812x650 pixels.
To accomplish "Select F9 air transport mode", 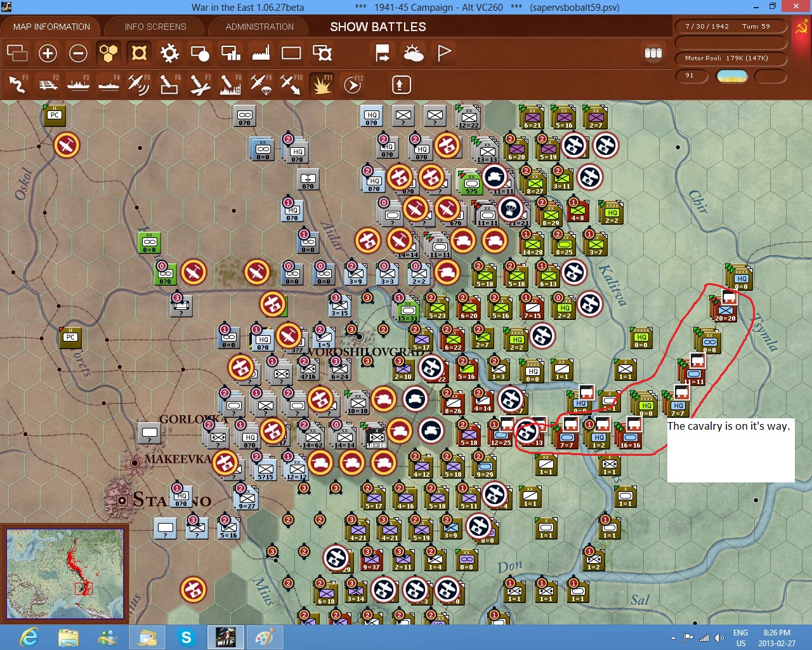I will tap(261, 84).
